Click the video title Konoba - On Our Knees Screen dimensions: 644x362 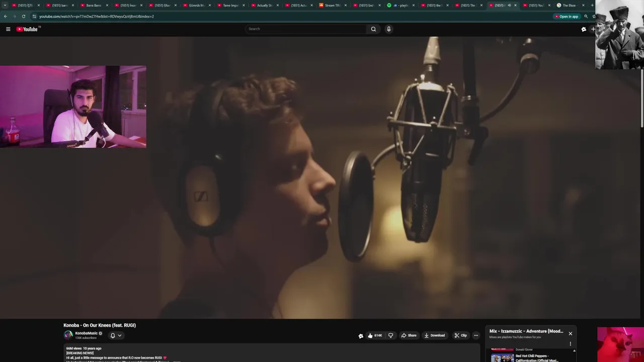tap(100, 325)
